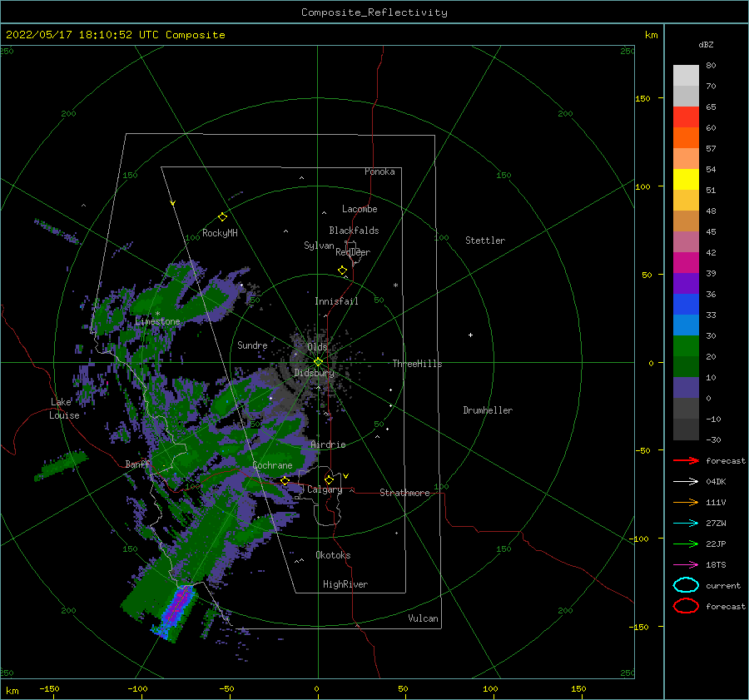The image size is (749, 700).
Task: Click the dBZ legend heading
Action: click(x=706, y=44)
